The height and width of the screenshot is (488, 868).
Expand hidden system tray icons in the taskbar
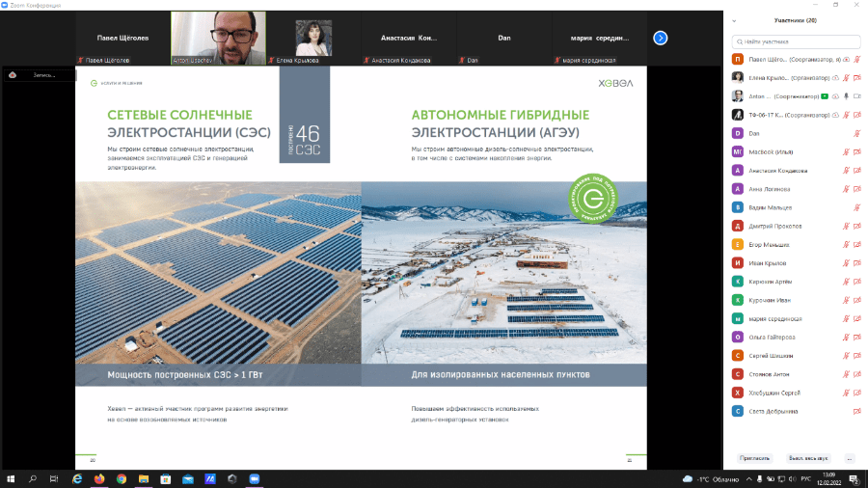coord(748,479)
